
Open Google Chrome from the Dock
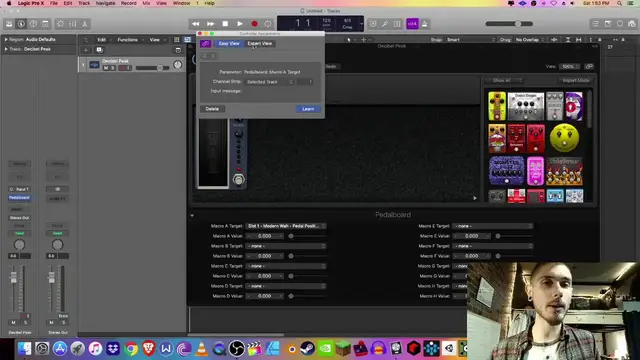tap(131, 349)
